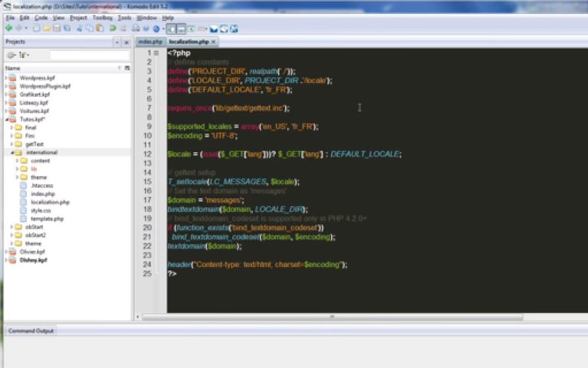
Task: Go back with the green arrow toolbar button
Action: (9, 28)
